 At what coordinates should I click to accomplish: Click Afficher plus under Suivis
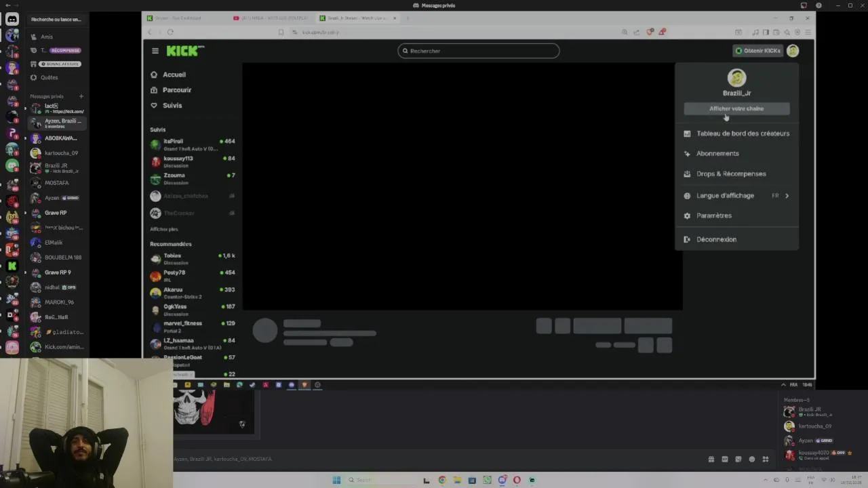point(164,229)
